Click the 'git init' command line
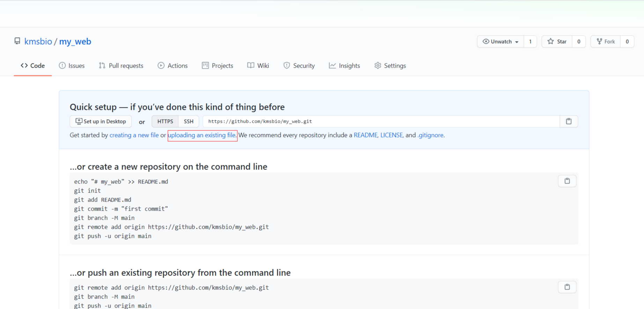 [87, 191]
